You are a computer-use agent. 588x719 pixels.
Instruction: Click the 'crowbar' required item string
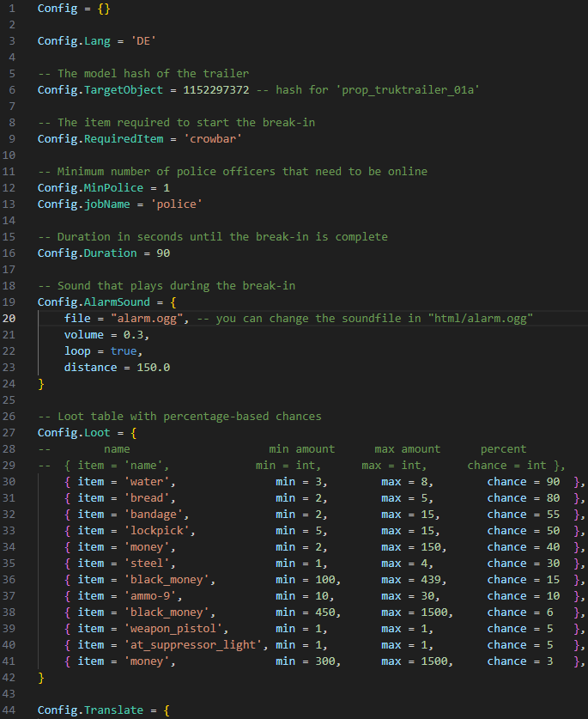213,138
